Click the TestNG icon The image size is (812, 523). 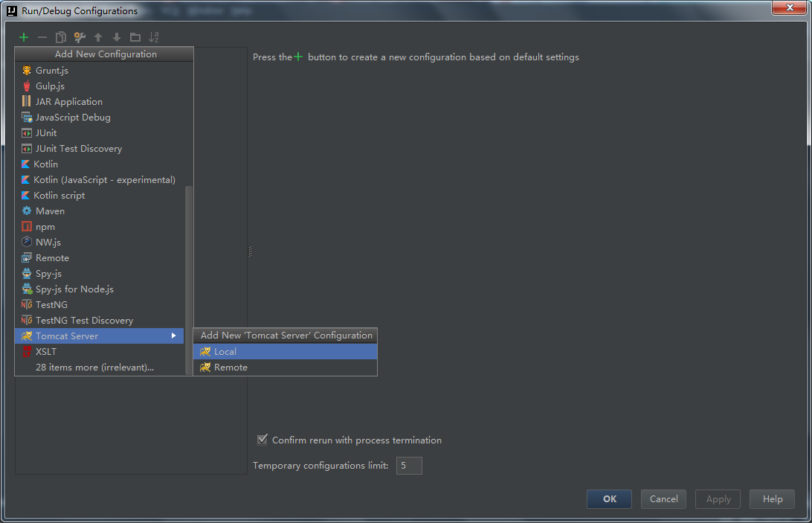[27, 305]
